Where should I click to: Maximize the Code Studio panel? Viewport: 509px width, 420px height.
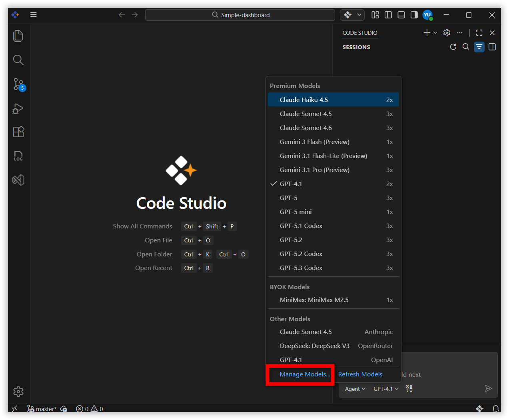(x=479, y=33)
